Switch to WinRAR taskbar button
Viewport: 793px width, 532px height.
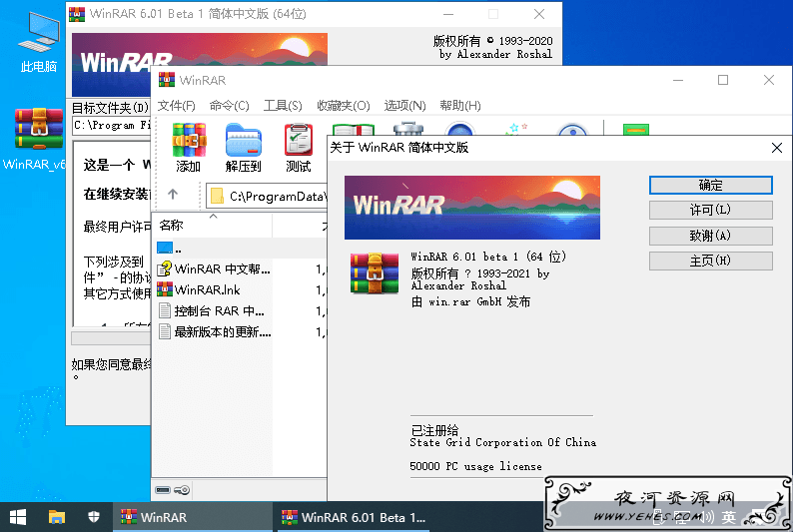(x=192, y=517)
